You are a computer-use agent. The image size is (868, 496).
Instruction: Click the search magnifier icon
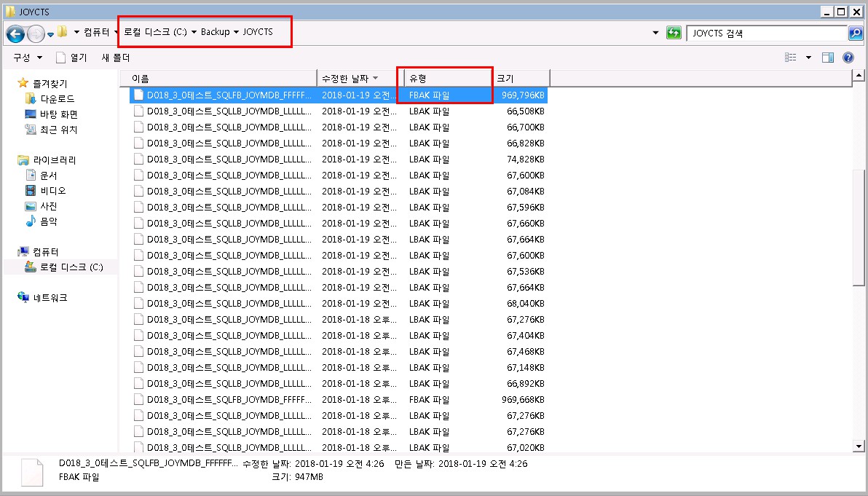(x=855, y=34)
